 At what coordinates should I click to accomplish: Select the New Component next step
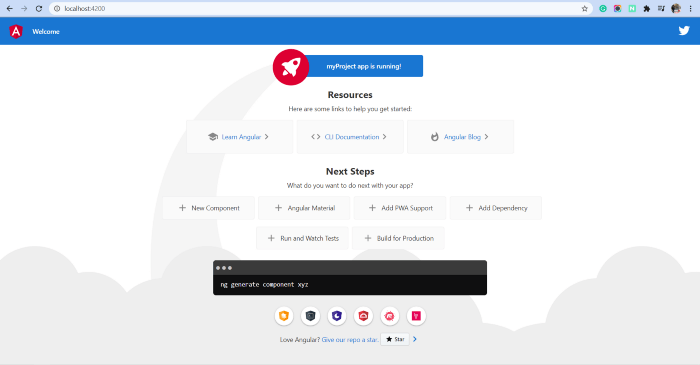[208, 208]
